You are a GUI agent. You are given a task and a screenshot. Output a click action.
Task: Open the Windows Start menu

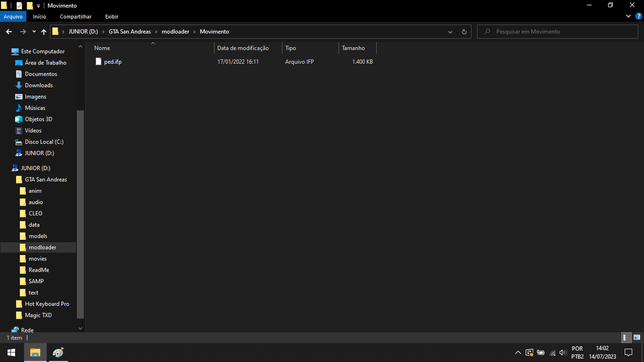[12, 352]
